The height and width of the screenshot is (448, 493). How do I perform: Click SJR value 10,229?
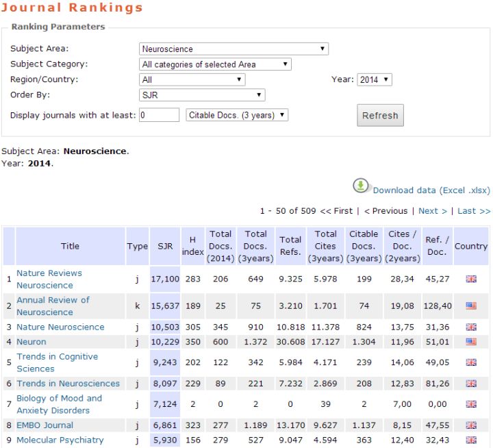[x=165, y=342]
